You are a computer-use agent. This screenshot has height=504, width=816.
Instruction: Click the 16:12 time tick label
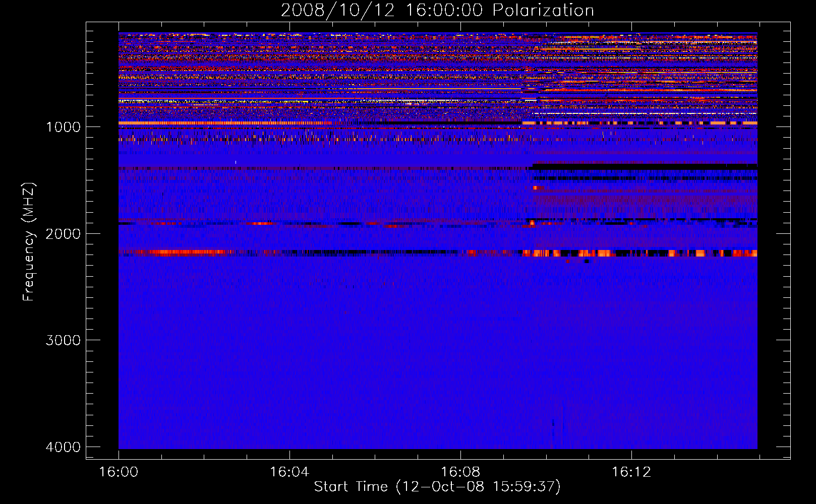631,472
